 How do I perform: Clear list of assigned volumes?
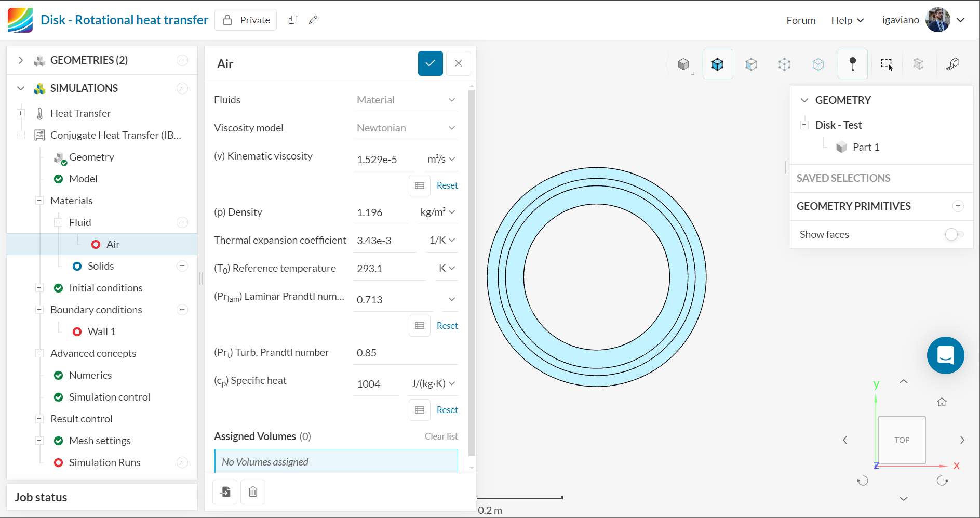click(441, 436)
